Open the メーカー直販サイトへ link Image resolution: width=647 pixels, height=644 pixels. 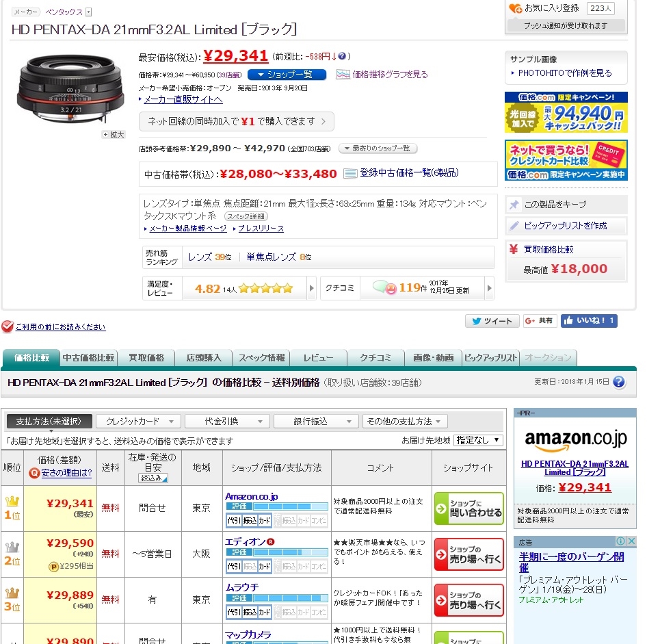183,99
